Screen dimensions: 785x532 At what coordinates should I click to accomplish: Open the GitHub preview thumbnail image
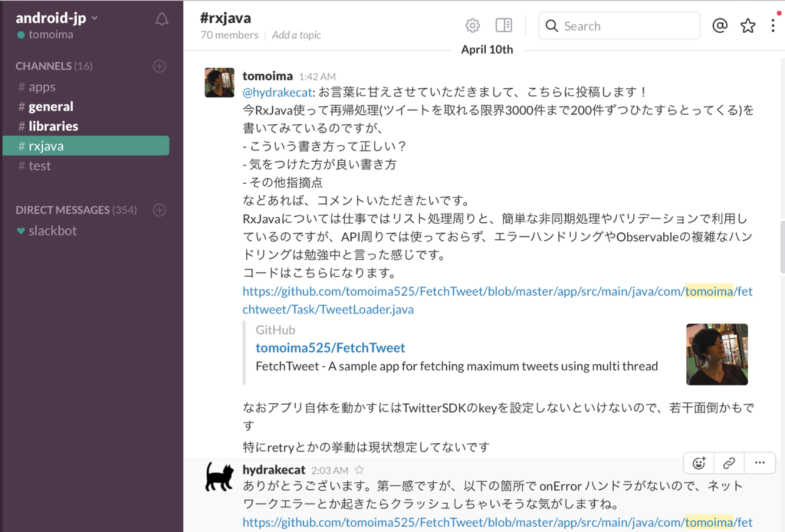(717, 354)
